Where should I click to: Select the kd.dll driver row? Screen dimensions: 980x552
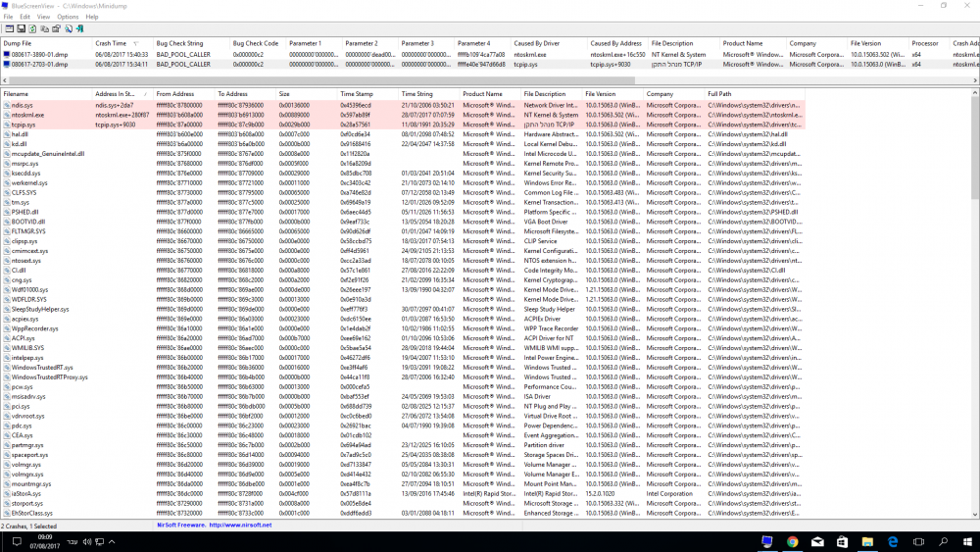click(403, 144)
